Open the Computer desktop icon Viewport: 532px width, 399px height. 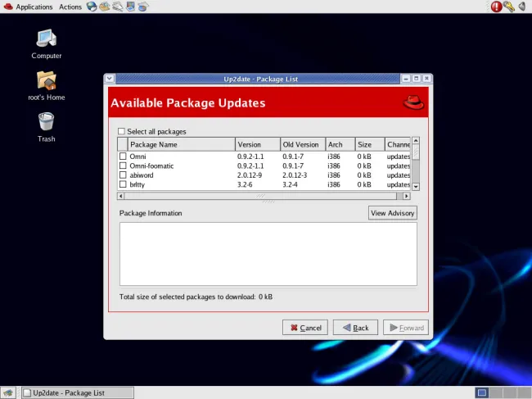click(x=46, y=39)
